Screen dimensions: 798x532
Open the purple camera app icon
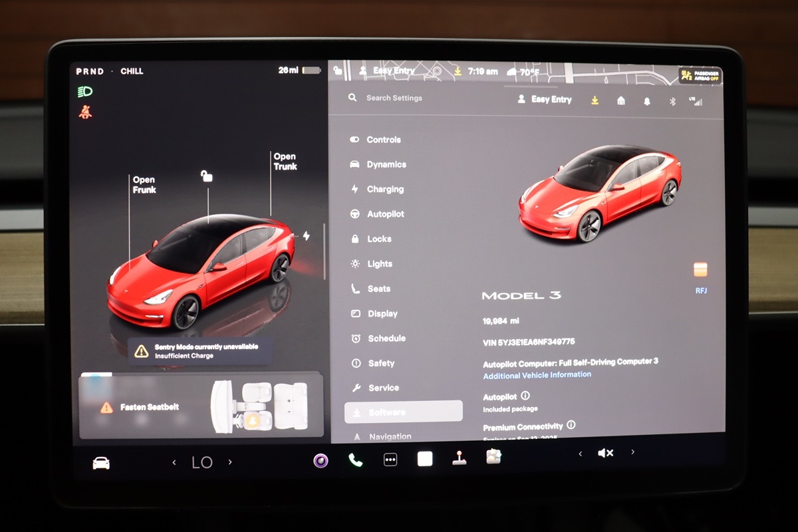[321, 460]
